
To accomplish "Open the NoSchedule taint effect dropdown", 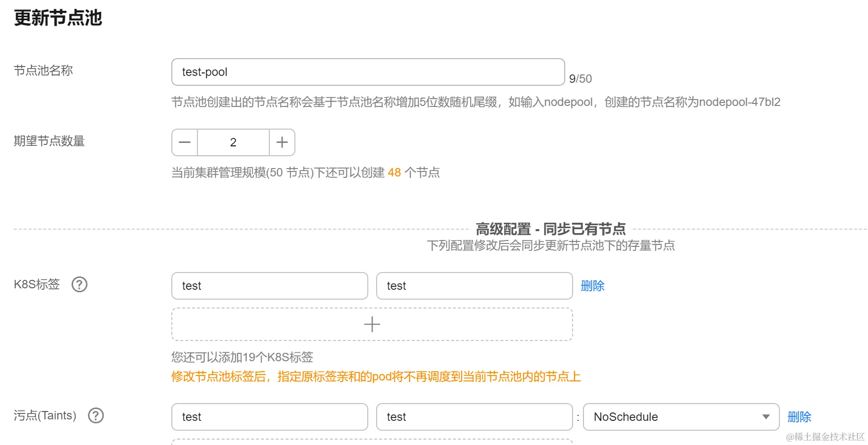I will 681,417.
